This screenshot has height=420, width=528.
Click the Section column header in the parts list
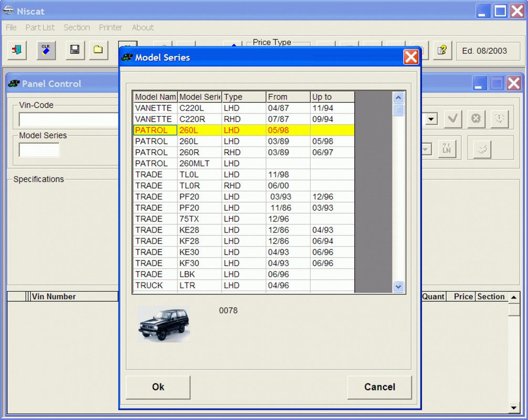(x=491, y=297)
